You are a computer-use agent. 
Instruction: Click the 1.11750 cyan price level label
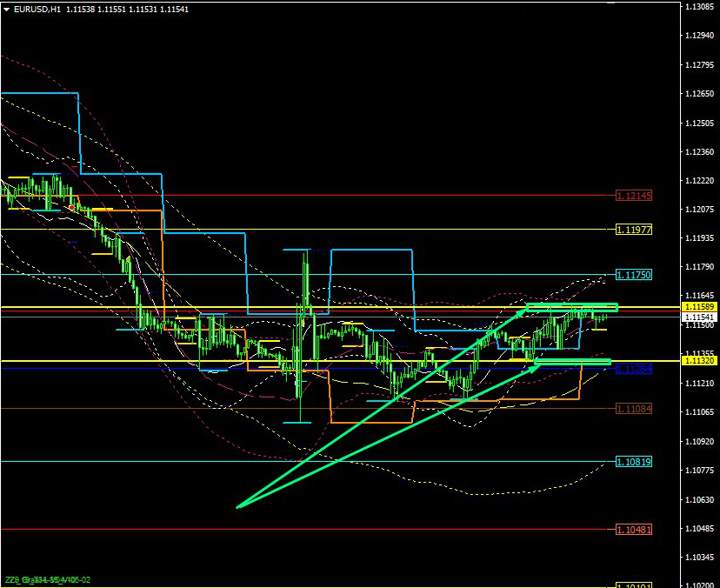tap(633, 275)
